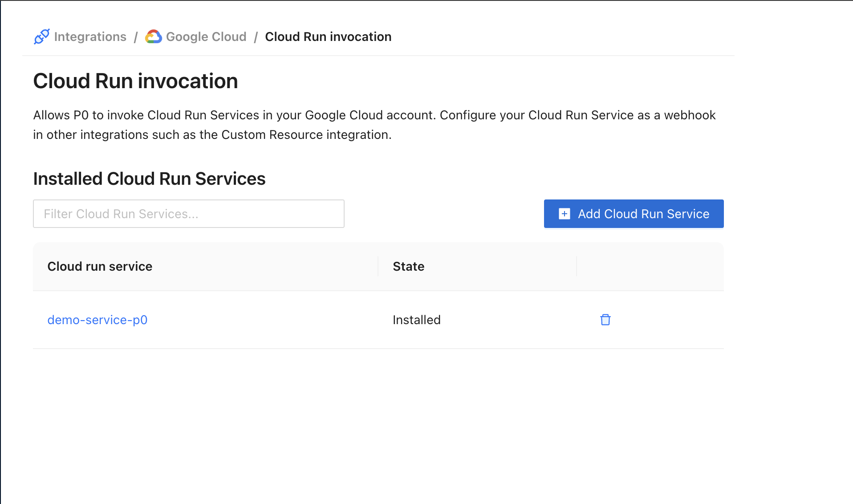Click the Integrations plug icon in breadcrumb
The width and height of the screenshot is (853, 504).
coord(42,37)
